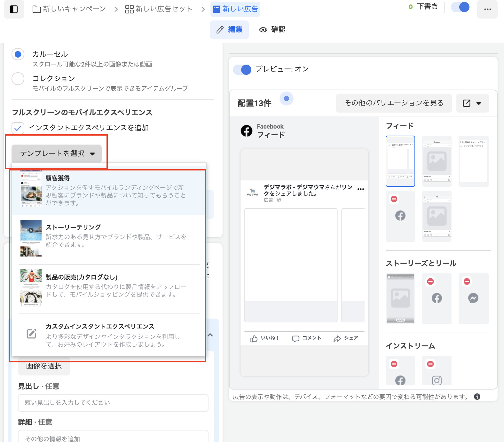Open the external preview share dropdown
504x442 pixels.
pyautogui.click(x=472, y=103)
